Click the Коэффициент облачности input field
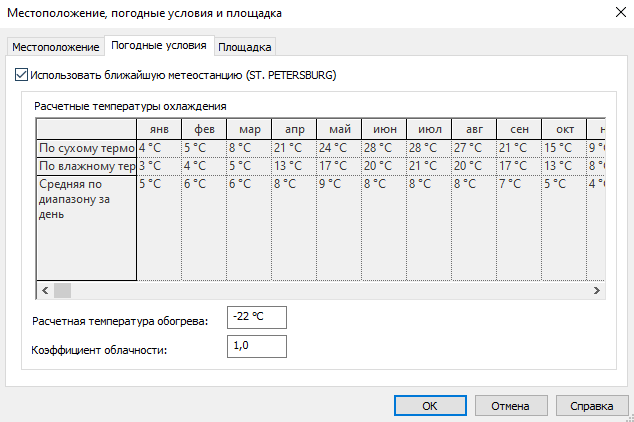 [x=257, y=346]
